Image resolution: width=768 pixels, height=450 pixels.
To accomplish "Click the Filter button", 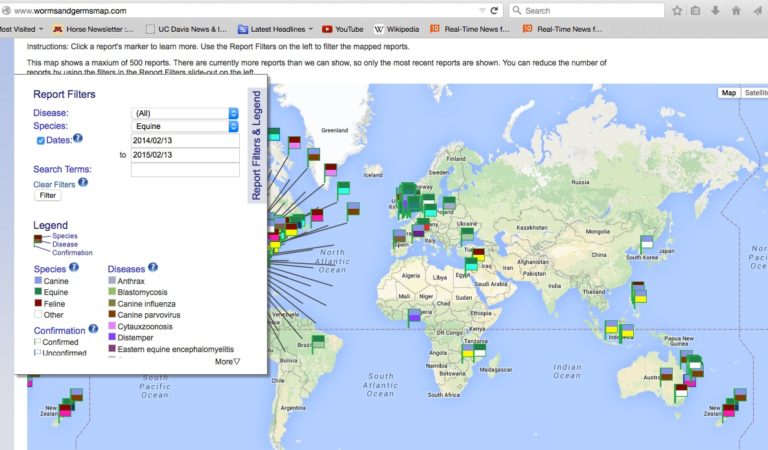I will coord(48,195).
